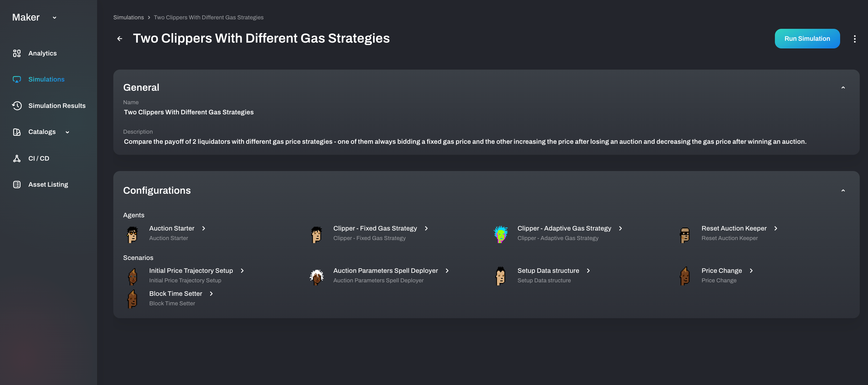Click the Asset Listing sidebar icon
The width and height of the screenshot is (868, 385).
[x=17, y=185]
